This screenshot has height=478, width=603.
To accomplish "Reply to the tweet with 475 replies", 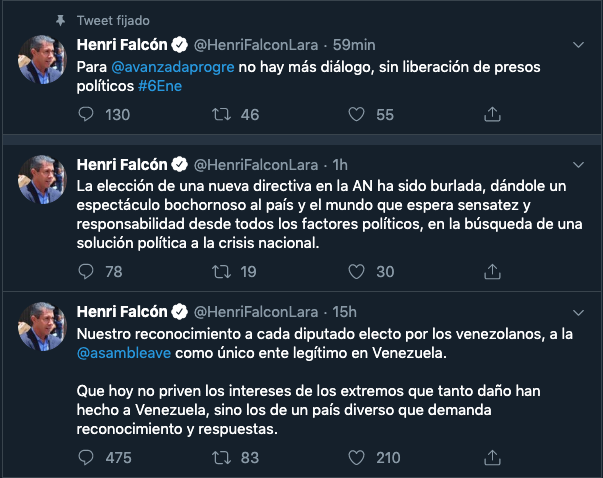I will [87, 458].
